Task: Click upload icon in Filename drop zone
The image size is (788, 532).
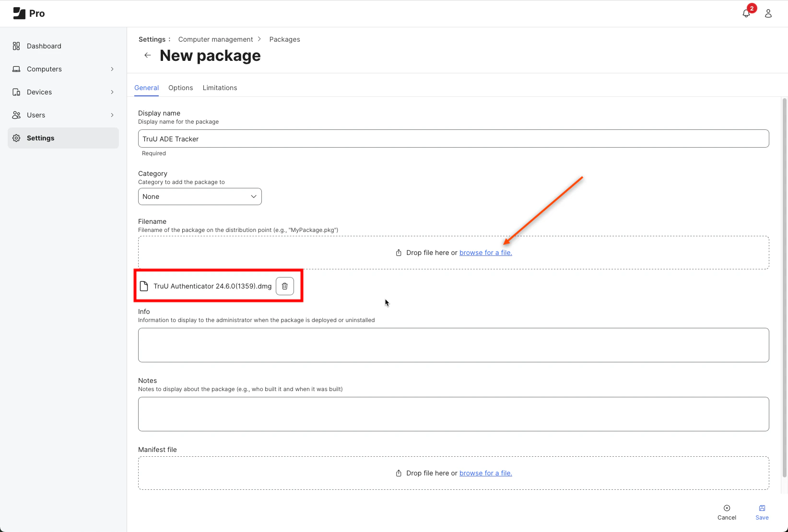Action: pyautogui.click(x=399, y=253)
